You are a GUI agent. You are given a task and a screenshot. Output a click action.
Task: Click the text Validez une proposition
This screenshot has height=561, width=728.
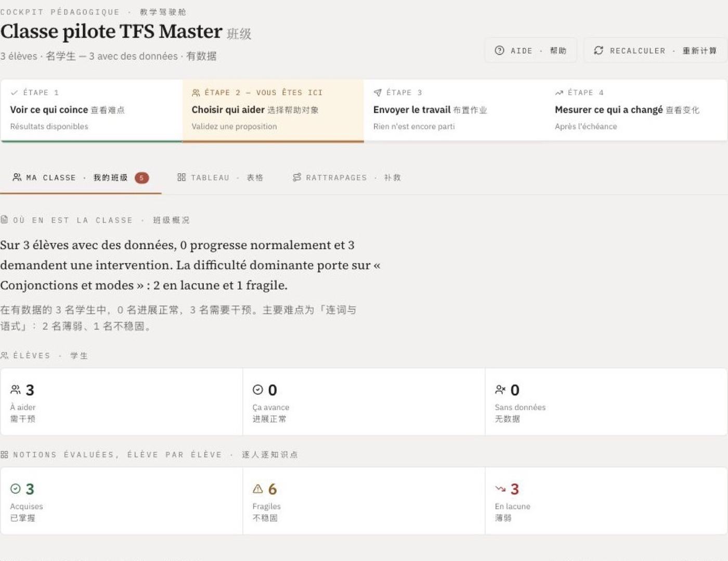[234, 126]
